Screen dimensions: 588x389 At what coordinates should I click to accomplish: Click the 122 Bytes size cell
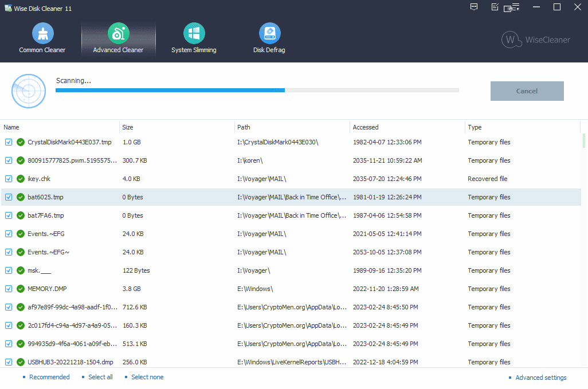point(136,270)
